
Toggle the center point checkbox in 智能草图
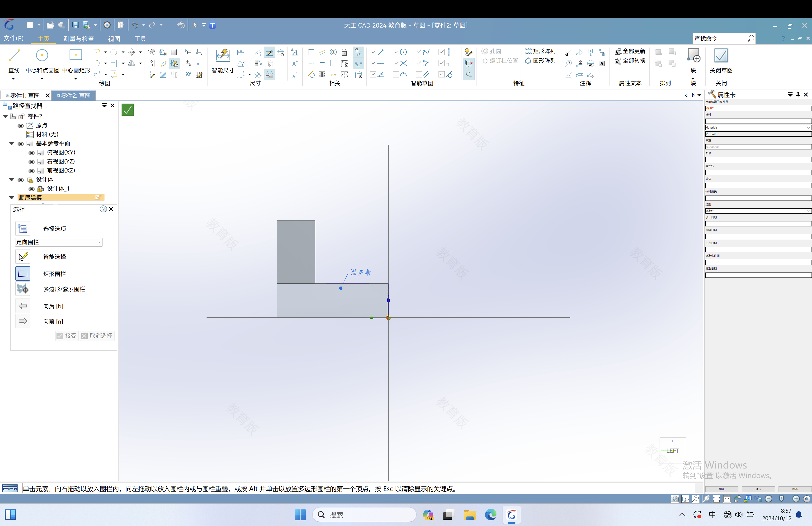396,52
